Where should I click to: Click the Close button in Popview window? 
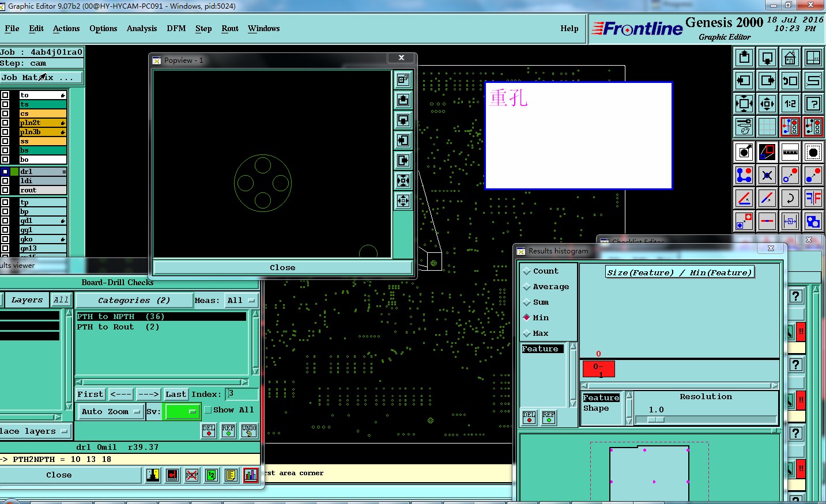tap(282, 267)
